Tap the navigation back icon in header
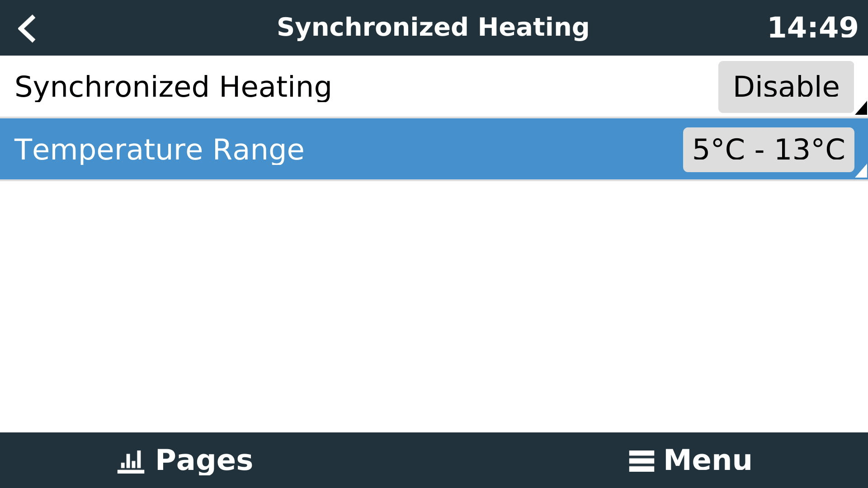The width and height of the screenshot is (868, 488). [x=27, y=28]
